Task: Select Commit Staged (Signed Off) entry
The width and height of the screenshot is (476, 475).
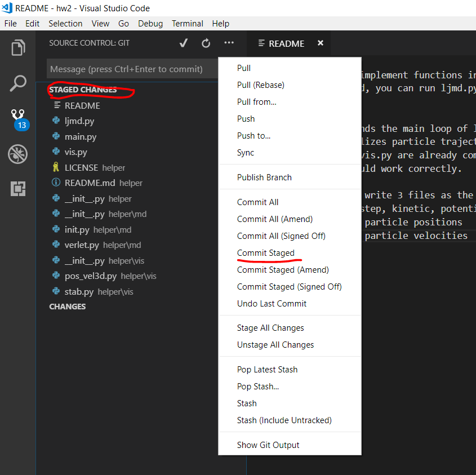Action: [x=290, y=287]
